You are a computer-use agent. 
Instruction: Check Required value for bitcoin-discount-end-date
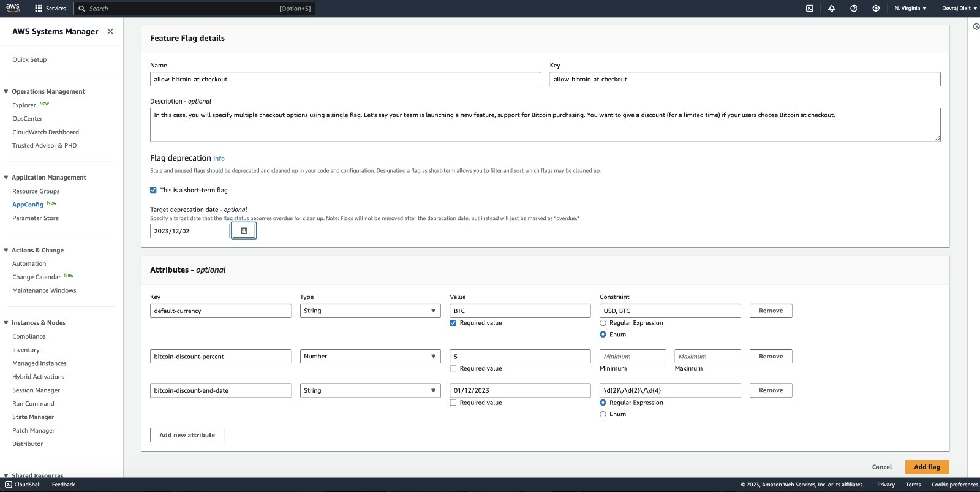[x=453, y=403]
